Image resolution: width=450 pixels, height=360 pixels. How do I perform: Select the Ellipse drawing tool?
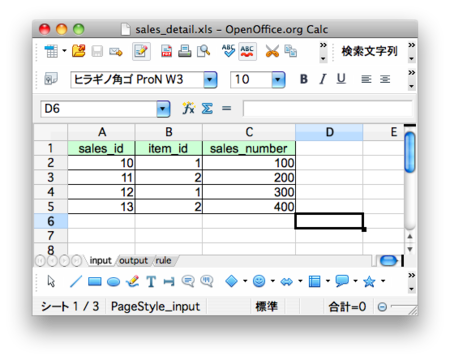click(x=113, y=282)
